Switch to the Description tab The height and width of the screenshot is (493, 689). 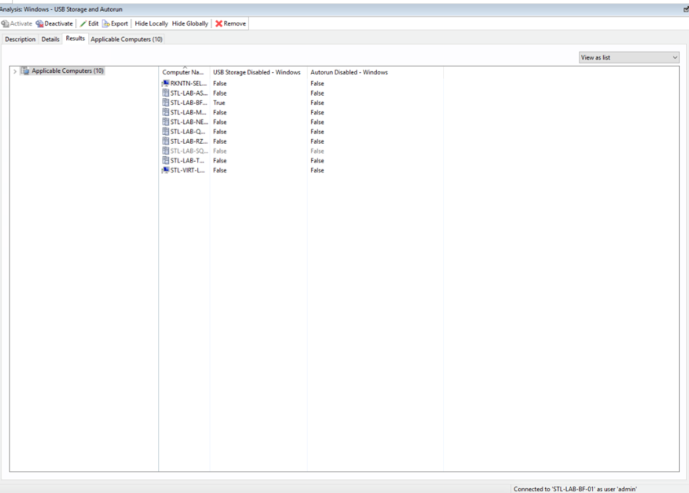click(x=20, y=39)
